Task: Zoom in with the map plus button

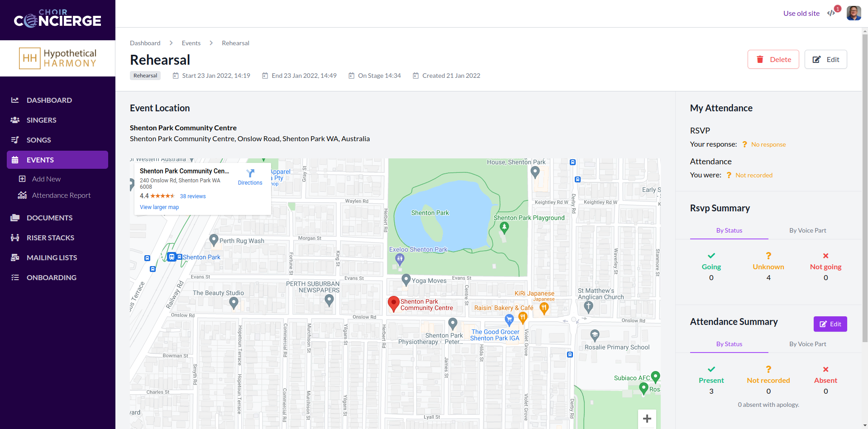Action: click(647, 419)
